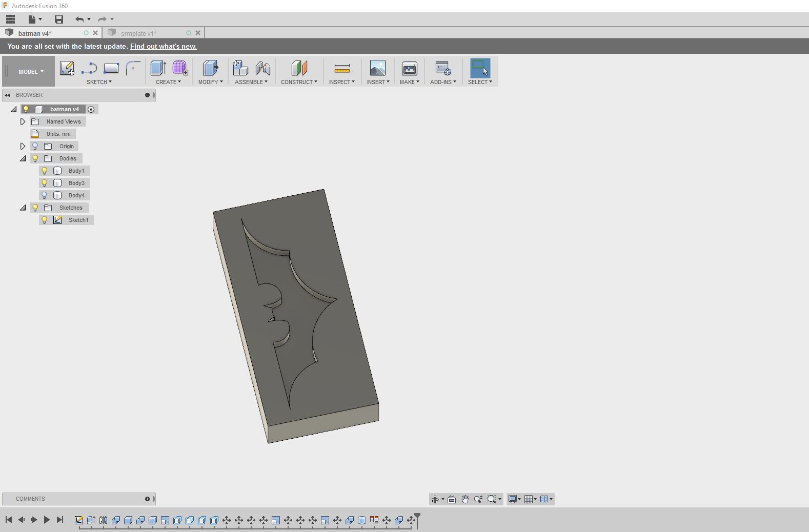Activate the Pan hand tool
The image size is (809, 532).
pos(465,499)
